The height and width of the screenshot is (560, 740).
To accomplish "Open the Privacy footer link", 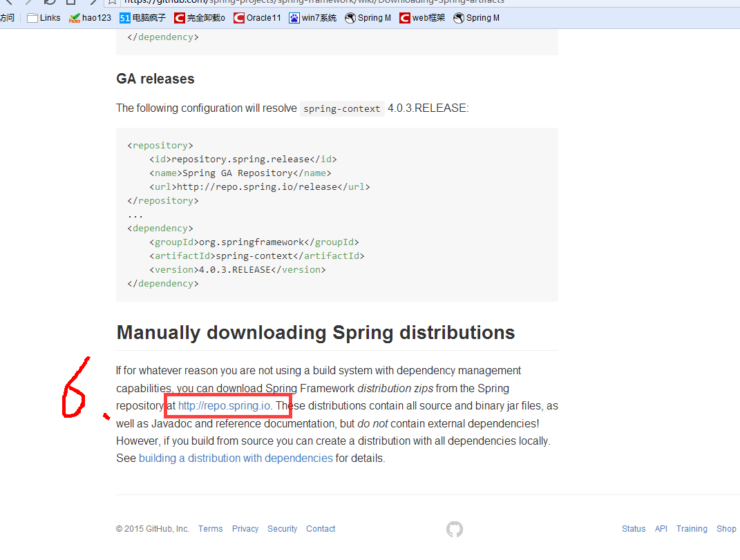I will 245,529.
